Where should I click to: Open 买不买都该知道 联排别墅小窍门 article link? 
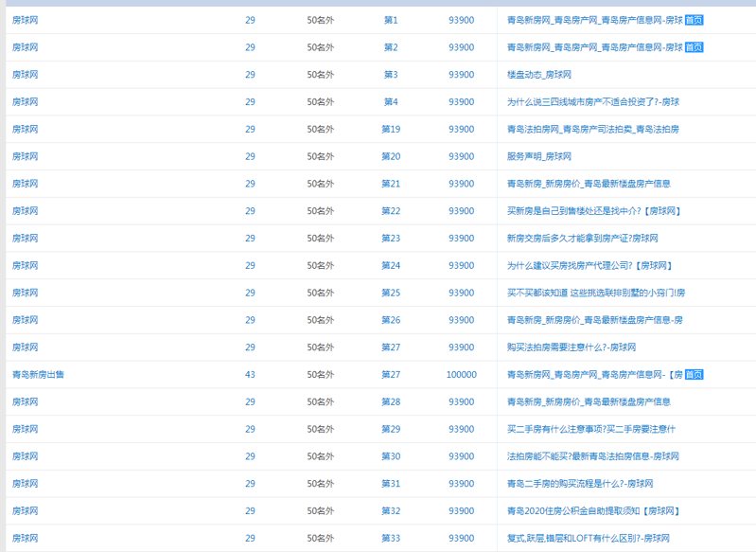pyautogui.click(x=596, y=293)
